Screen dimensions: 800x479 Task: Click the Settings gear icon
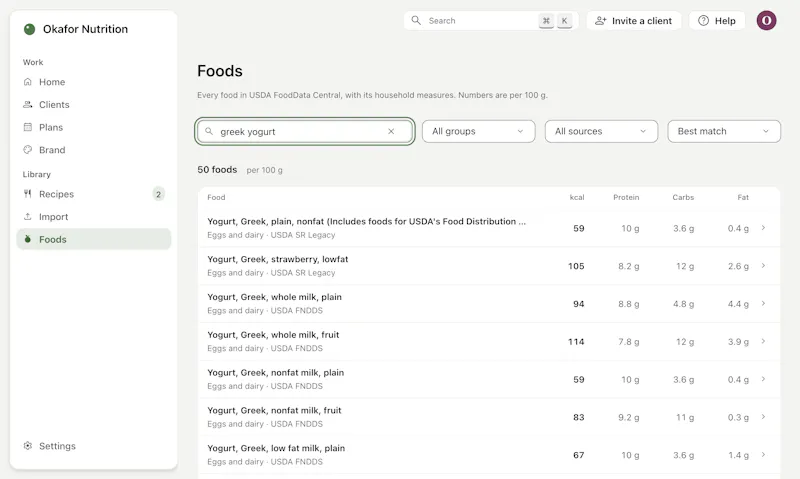point(28,446)
